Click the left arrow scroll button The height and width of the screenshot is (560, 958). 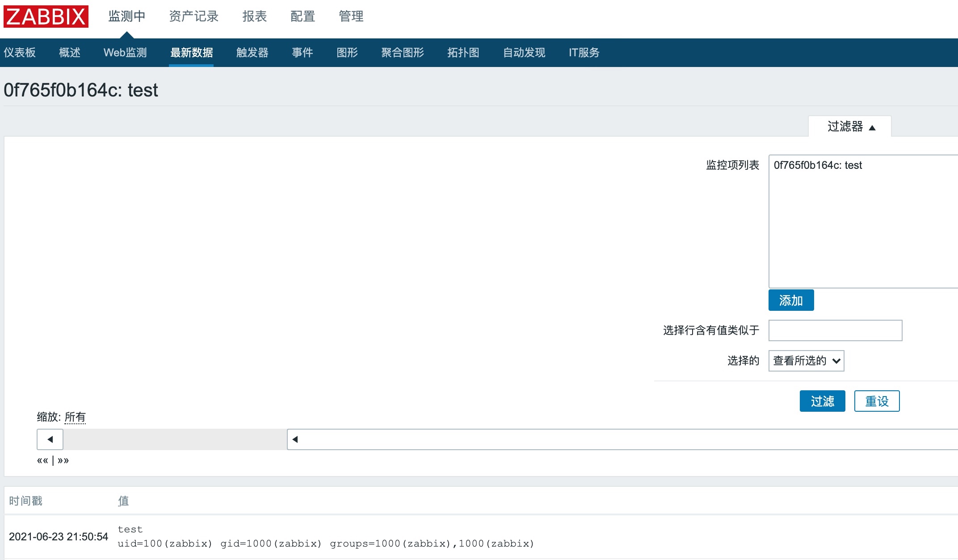point(50,439)
